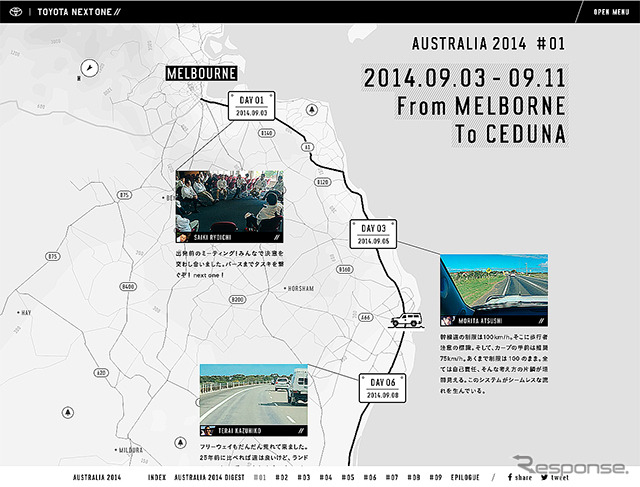The height and width of the screenshot is (487, 640).
Task: Click the A66 road shield
Action: (x=365, y=317)
